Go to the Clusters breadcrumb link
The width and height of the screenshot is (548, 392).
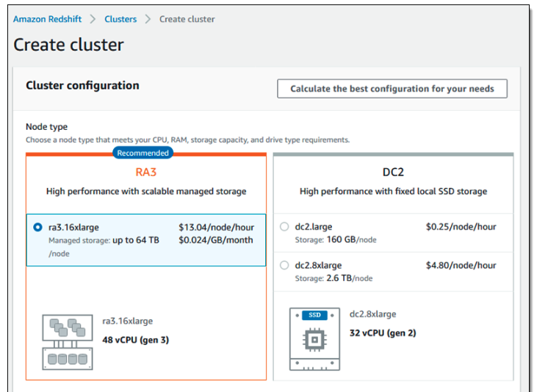tap(120, 19)
